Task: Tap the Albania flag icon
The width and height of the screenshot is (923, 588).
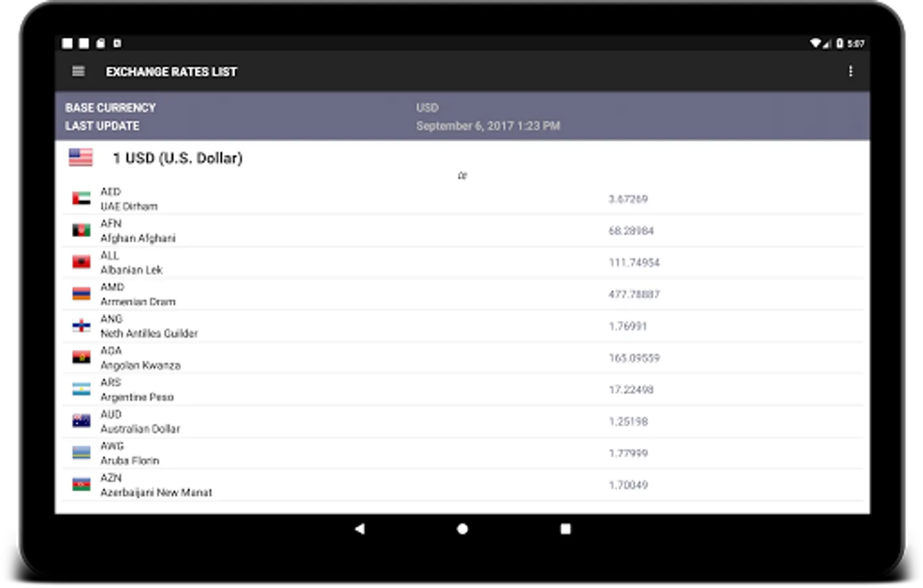Action: coord(81,263)
